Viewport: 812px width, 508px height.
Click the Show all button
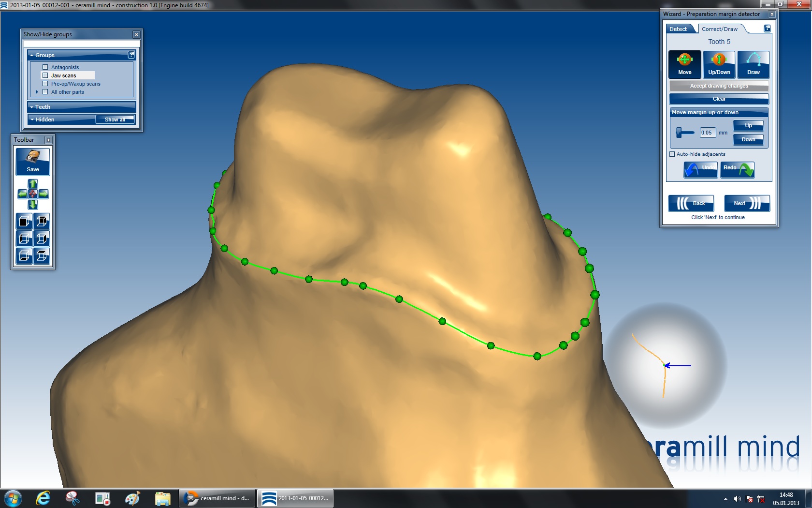[x=115, y=120]
